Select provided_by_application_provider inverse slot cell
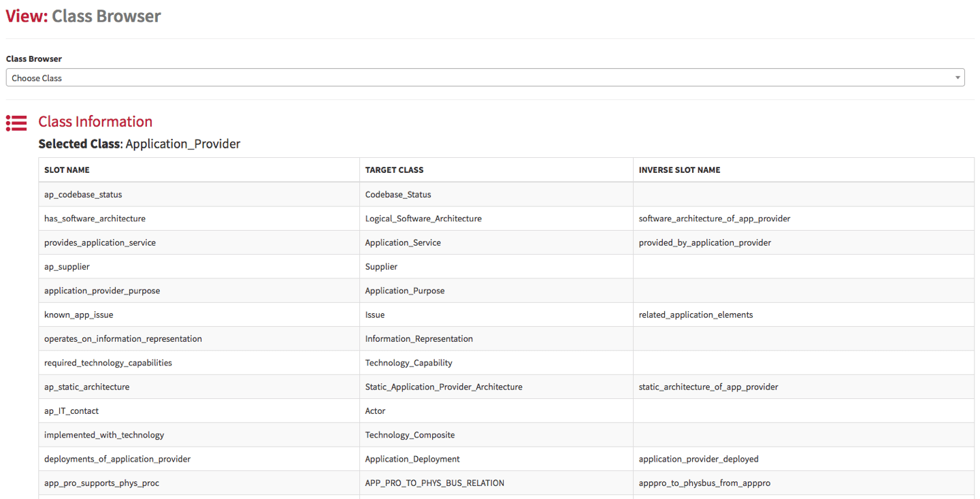This screenshot has height=499, width=980. point(804,242)
